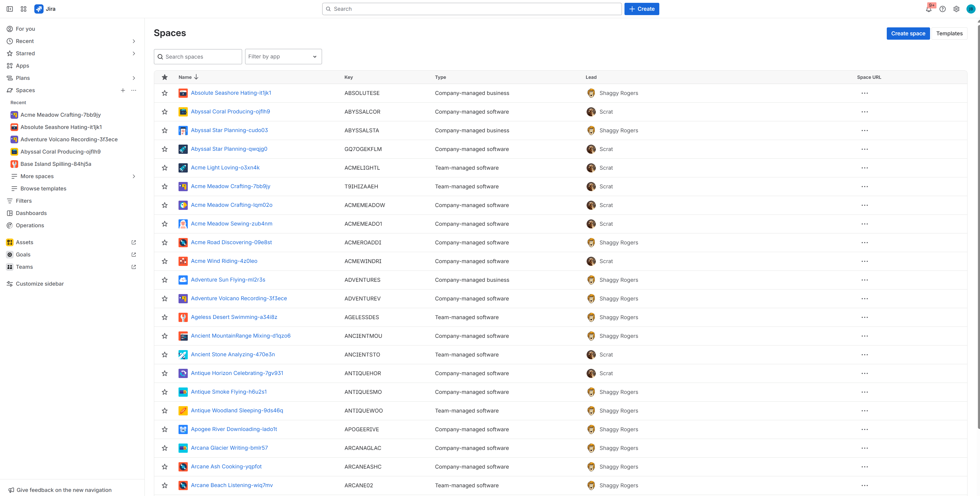Open the settings gear icon
This screenshot has height=496, width=980.
(x=956, y=9)
